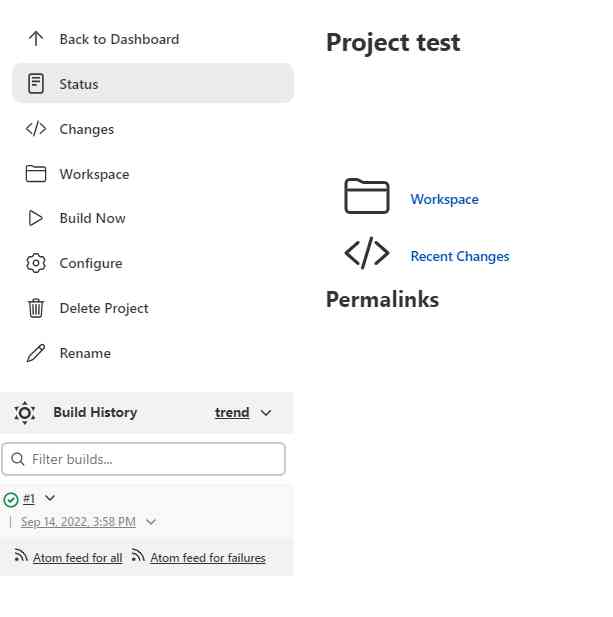Open the #1 build number link
The image size is (613, 617).
[29, 498]
